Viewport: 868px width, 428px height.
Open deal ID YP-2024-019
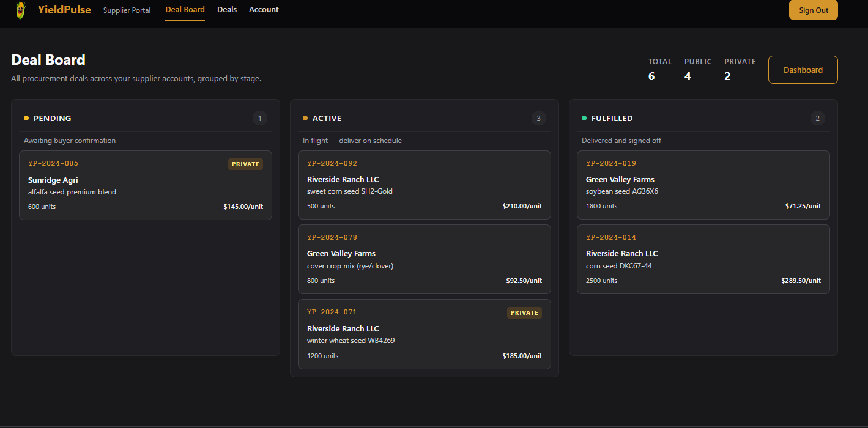point(611,163)
